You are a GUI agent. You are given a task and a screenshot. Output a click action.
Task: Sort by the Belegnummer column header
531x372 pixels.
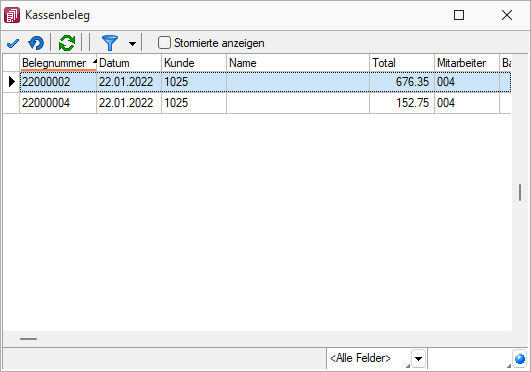(58, 63)
